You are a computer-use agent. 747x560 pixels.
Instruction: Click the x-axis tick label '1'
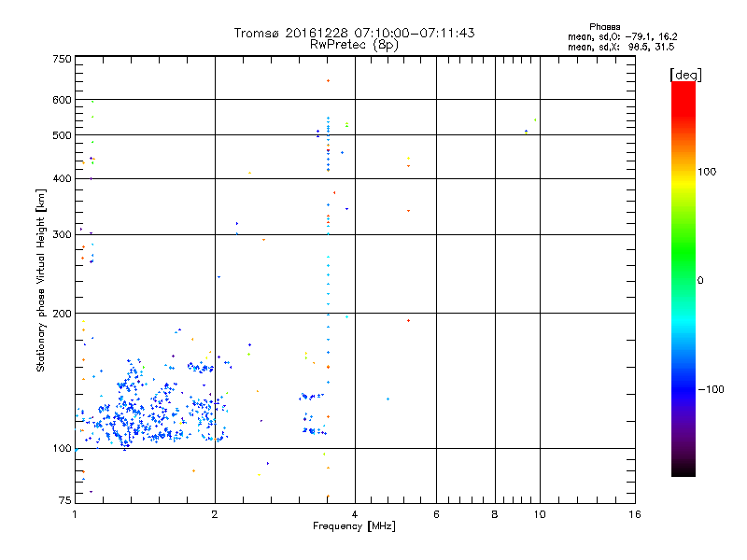pos(75,514)
